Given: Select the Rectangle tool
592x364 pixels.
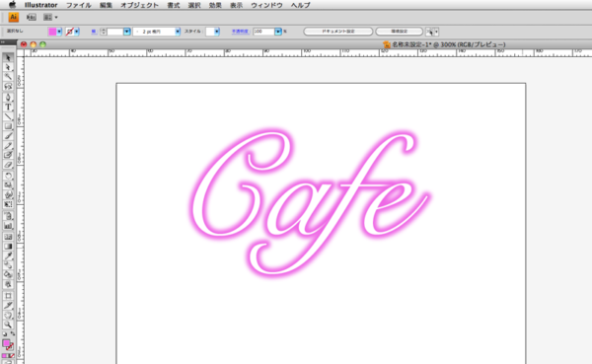Looking at the screenshot, I should point(8,126).
